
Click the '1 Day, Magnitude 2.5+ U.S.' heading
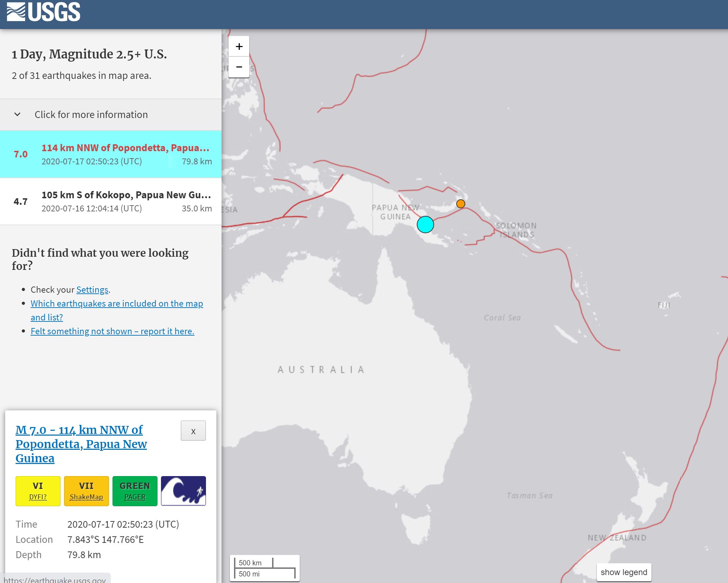89,54
